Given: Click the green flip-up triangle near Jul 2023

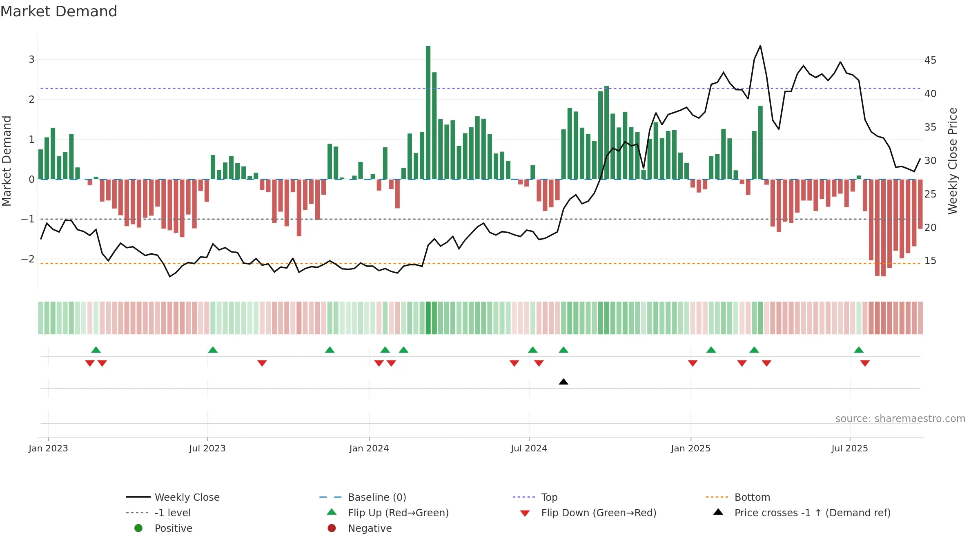Looking at the screenshot, I should [x=213, y=350].
